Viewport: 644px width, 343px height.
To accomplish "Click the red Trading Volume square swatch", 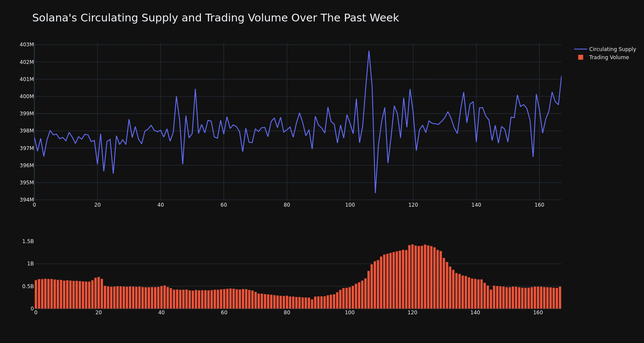I will [x=580, y=57].
